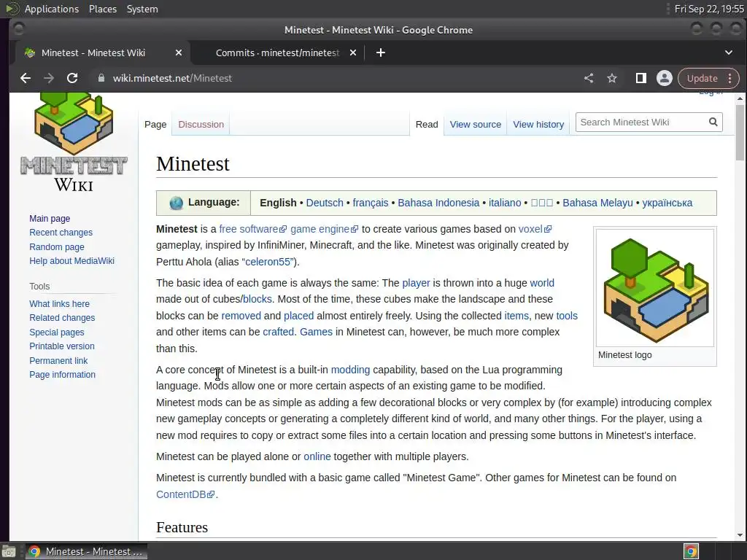This screenshot has width=747, height=560.
Task: Go to a Random page
Action: (57, 246)
